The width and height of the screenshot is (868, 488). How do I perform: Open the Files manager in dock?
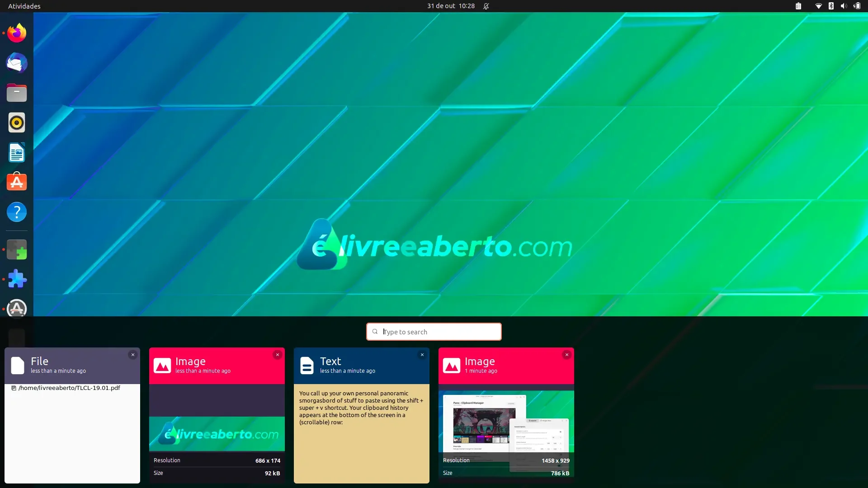(17, 93)
